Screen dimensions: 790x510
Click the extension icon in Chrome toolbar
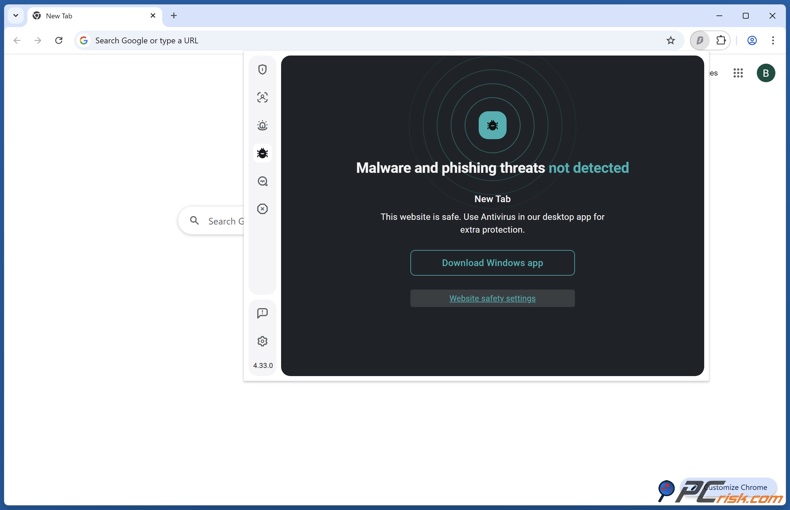coord(700,40)
